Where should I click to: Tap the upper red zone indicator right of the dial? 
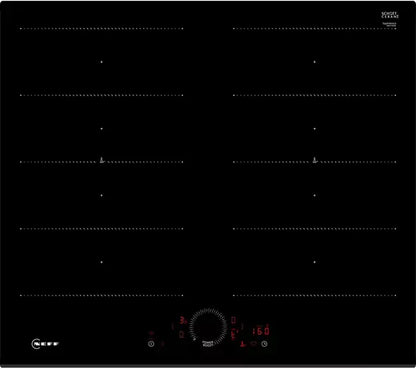233,320
